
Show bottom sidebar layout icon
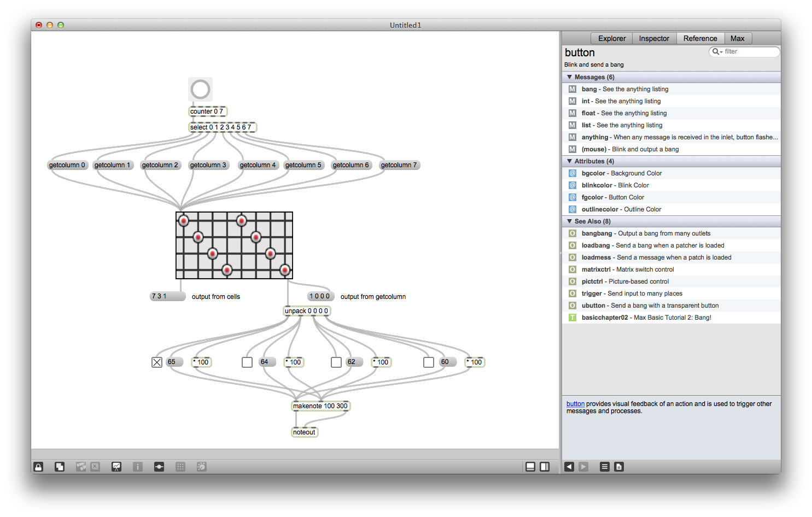point(530,467)
